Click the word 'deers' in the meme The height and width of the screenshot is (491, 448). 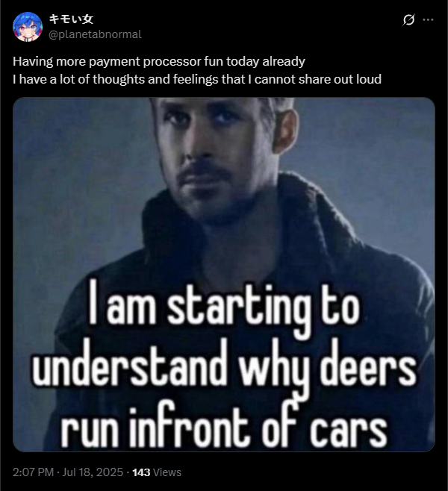tap(368, 366)
